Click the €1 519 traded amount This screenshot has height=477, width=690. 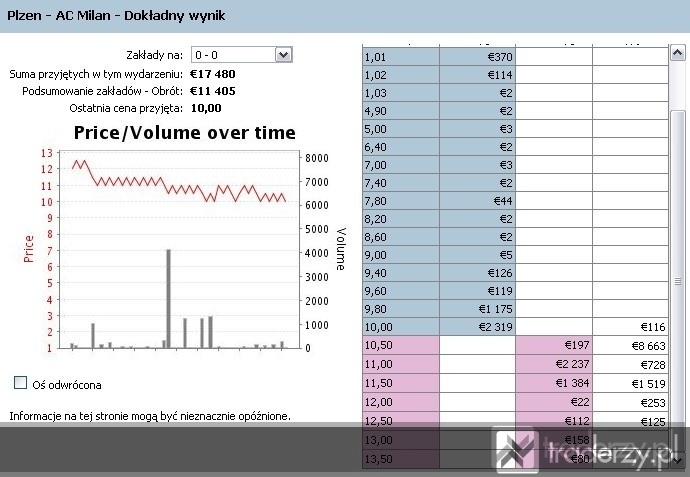coord(631,384)
